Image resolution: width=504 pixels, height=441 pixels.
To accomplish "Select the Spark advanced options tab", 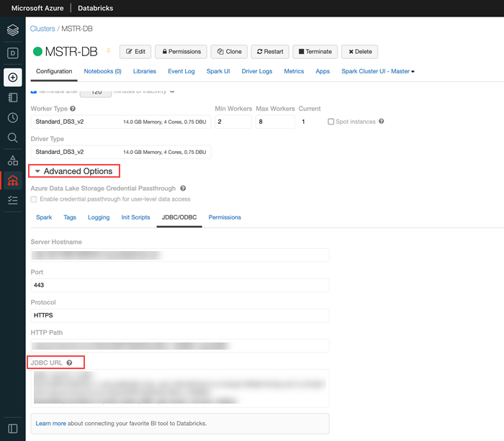I will (44, 217).
